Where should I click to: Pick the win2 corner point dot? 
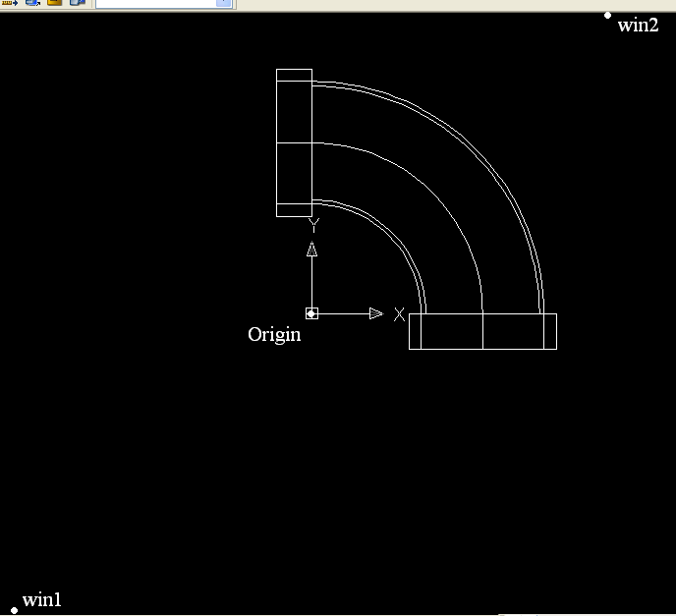pos(607,16)
